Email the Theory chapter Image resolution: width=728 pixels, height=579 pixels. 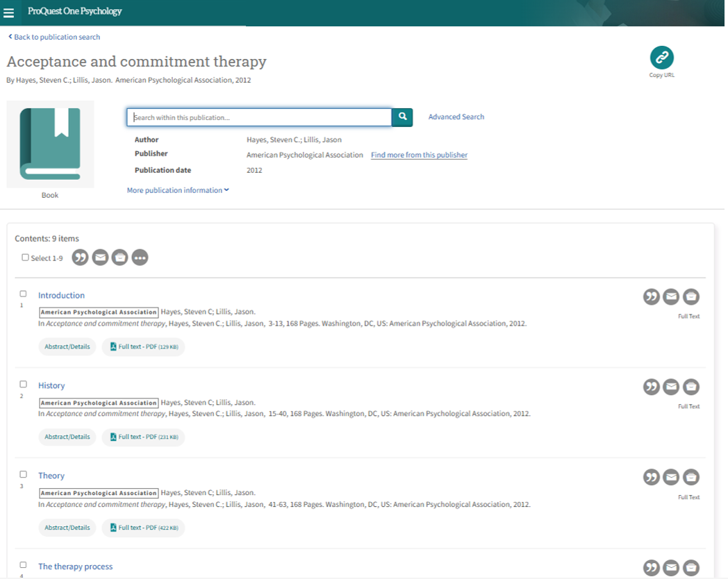671,477
